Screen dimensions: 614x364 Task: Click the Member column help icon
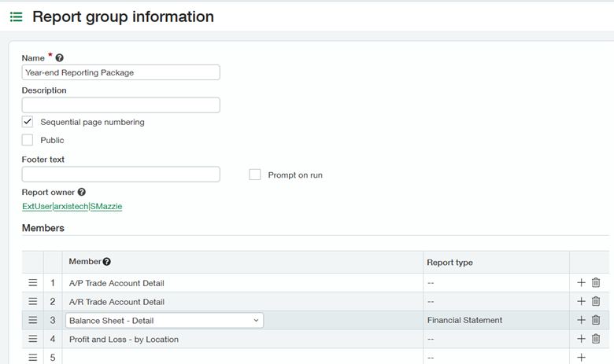click(x=107, y=262)
